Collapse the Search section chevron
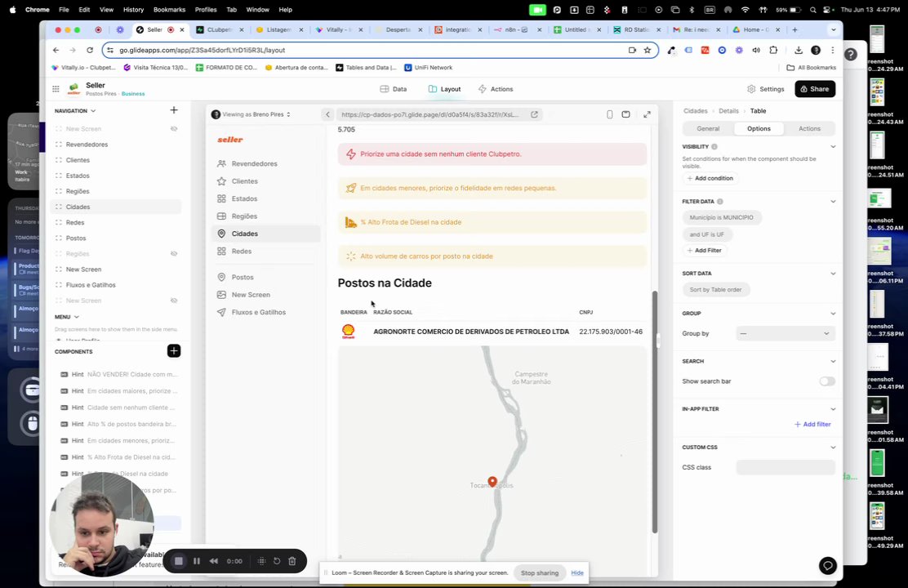This screenshot has height=588, width=908. (833, 362)
